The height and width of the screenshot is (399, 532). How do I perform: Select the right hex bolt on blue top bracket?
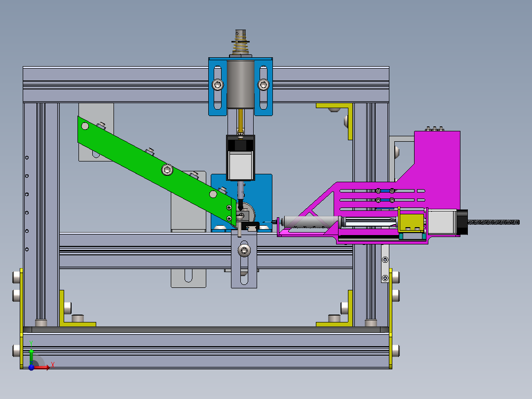click(x=264, y=84)
